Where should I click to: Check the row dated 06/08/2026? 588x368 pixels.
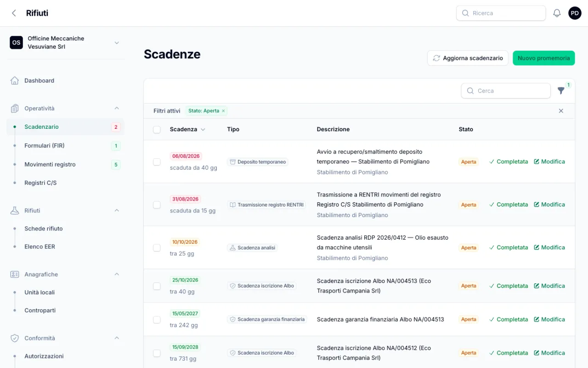point(157,162)
